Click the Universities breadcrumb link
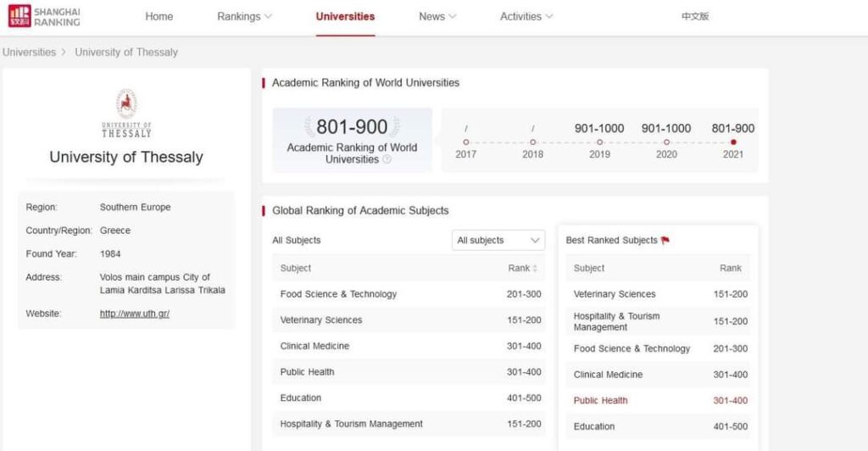 (30, 52)
